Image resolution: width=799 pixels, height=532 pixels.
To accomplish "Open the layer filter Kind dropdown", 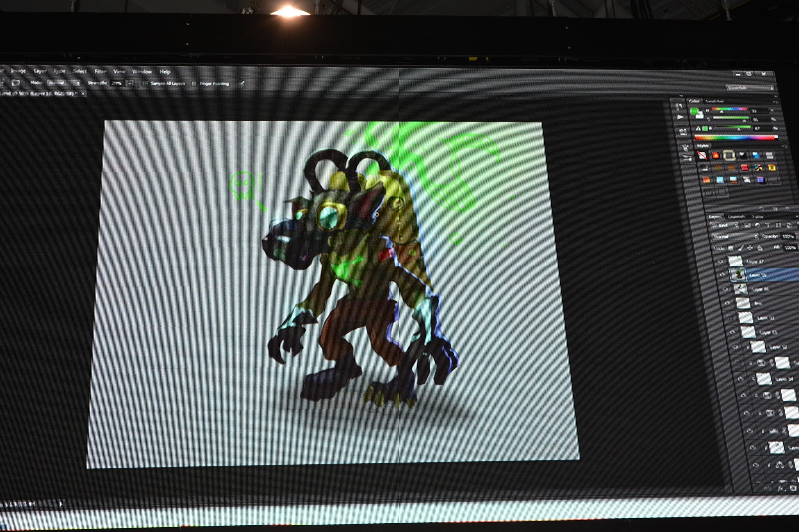I will tap(725, 226).
